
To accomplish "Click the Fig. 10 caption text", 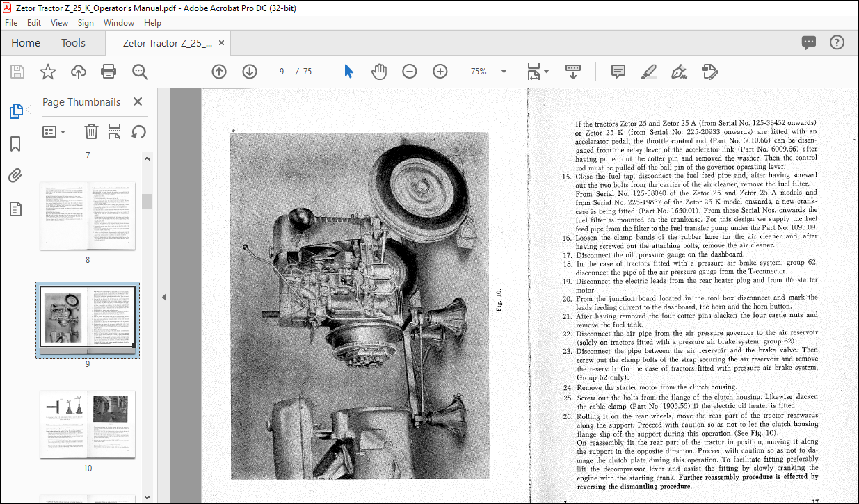I will (x=499, y=299).
